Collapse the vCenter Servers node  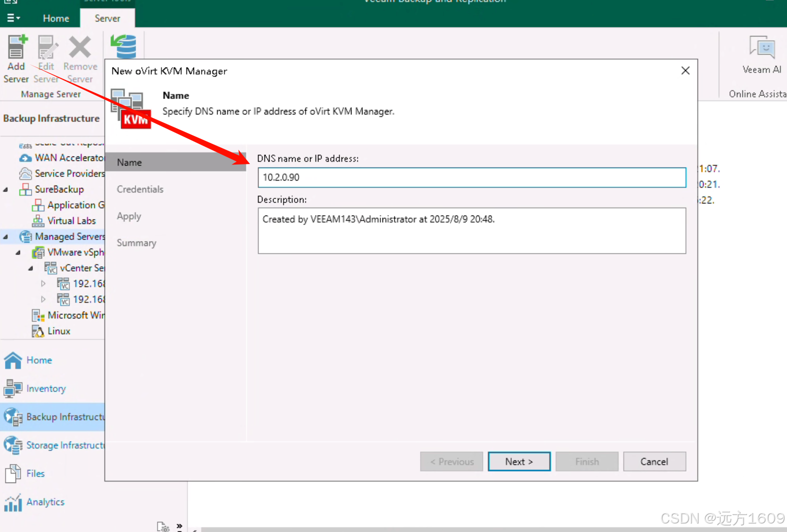tap(31, 268)
